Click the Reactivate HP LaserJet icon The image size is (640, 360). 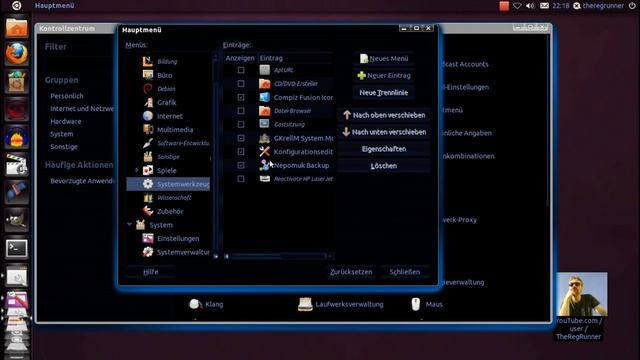264,179
